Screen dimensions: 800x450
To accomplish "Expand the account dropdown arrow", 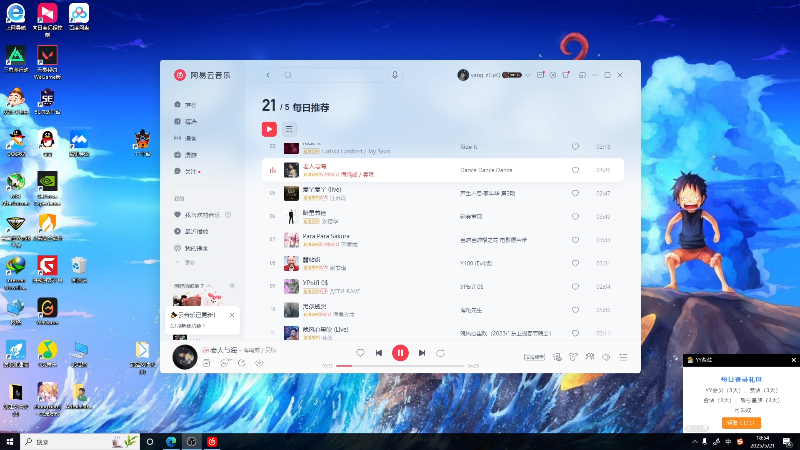I will 528,75.
